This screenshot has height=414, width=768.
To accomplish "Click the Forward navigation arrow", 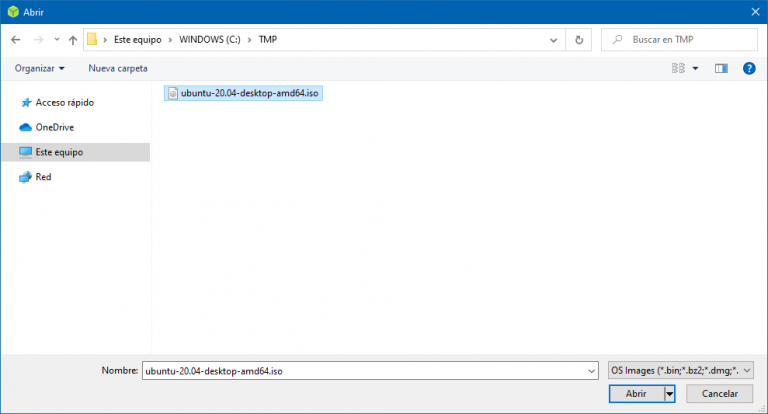I will [x=37, y=39].
